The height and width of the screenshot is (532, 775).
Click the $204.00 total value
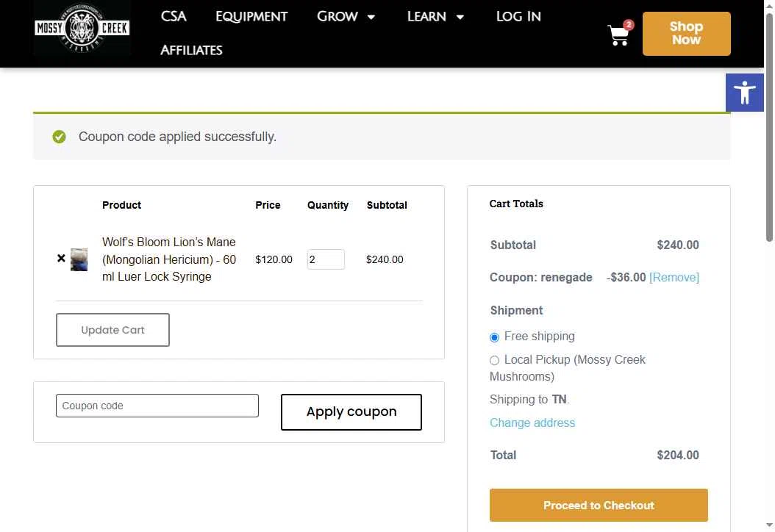(678, 455)
